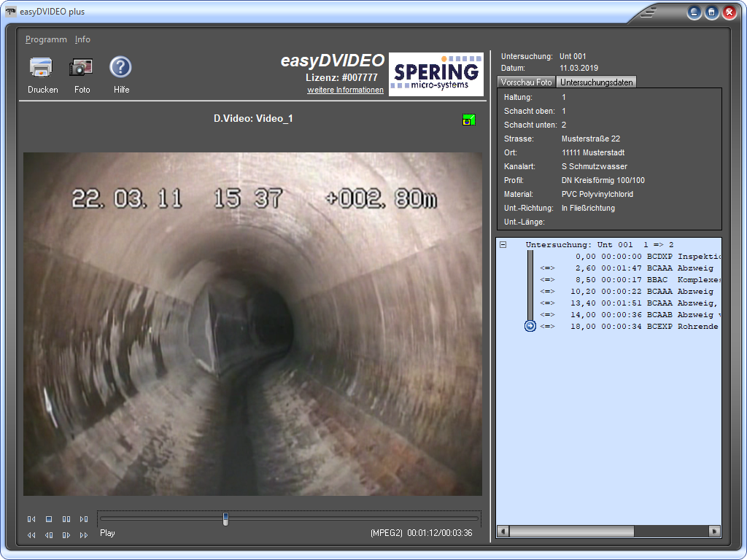The width and height of the screenshot is (747, 560).
Task: Pause the video playback
Action: (x=66, y=519)
